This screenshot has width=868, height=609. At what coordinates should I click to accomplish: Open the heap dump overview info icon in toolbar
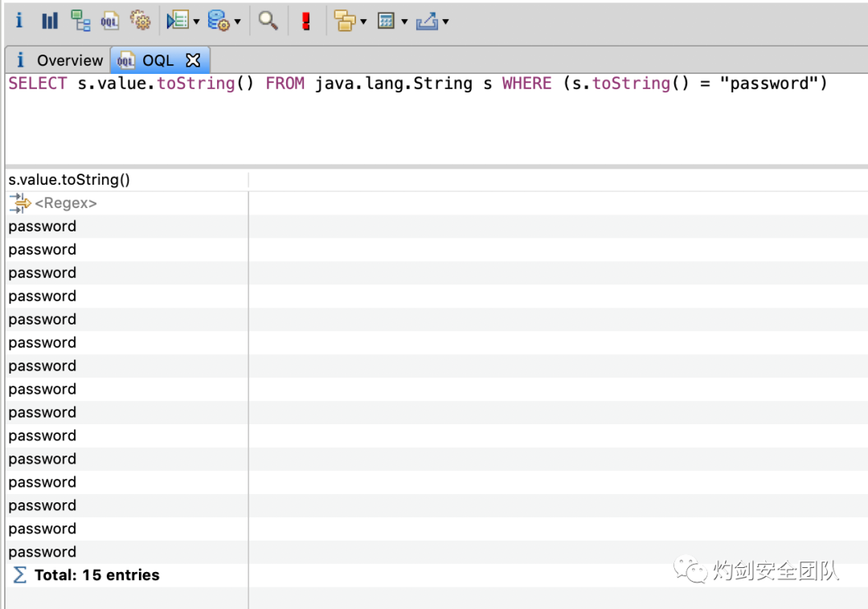[x=19, y=21]
